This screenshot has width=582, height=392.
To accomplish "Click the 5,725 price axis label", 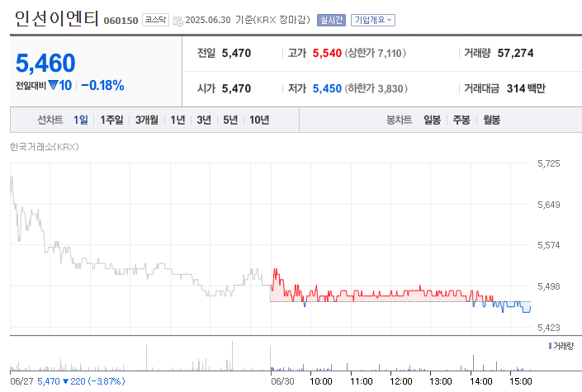I will (x=549, y=163).
